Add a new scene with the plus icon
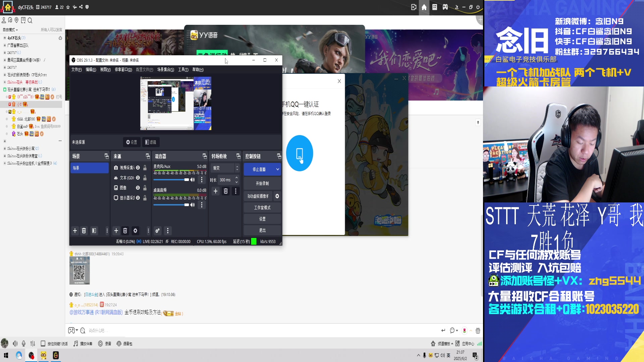 (x=75, y=231)
